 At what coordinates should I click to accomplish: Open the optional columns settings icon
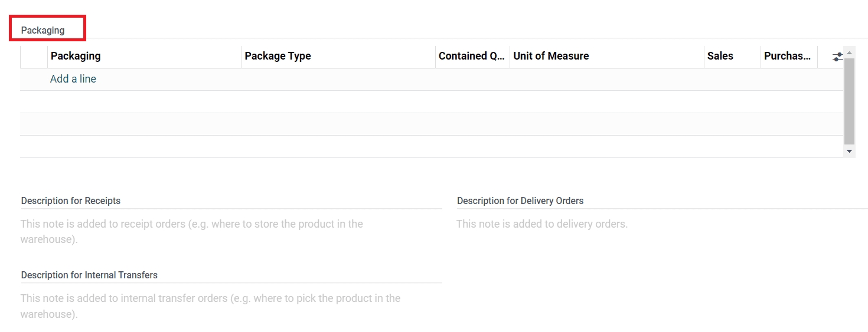pyautogui.click(x=837, y=57)
